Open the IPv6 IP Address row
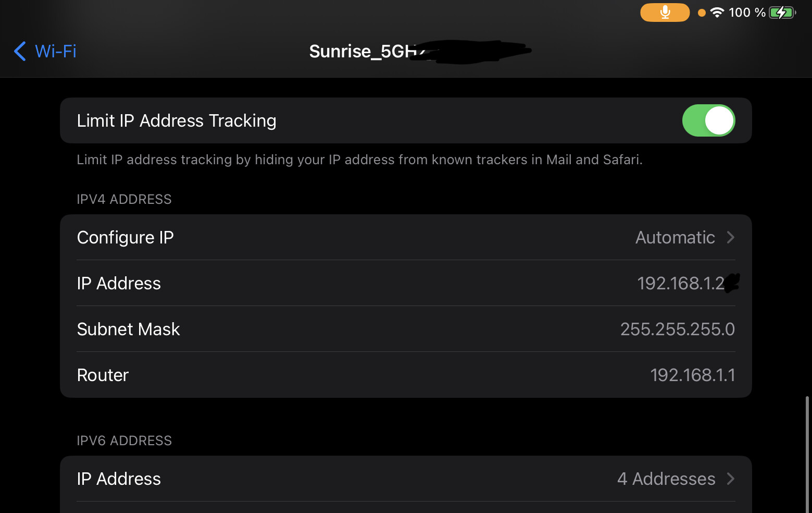The width and height of the screenshot is (812, 513). (x=406, y=479)
